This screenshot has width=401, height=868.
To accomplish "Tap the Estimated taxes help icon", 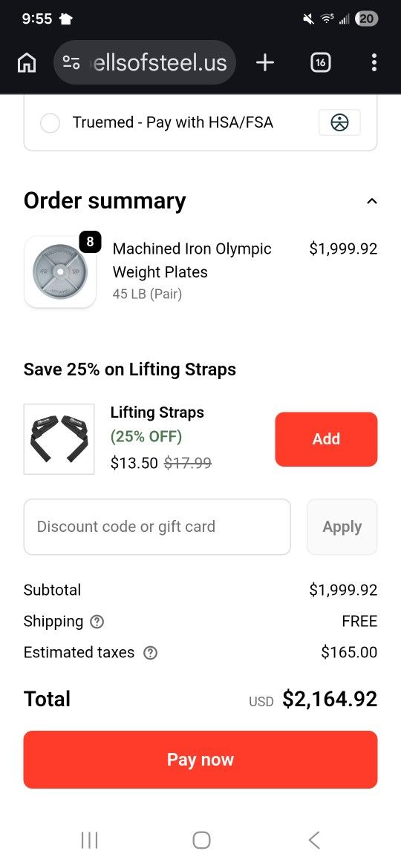I will click(x=150, y=653).
